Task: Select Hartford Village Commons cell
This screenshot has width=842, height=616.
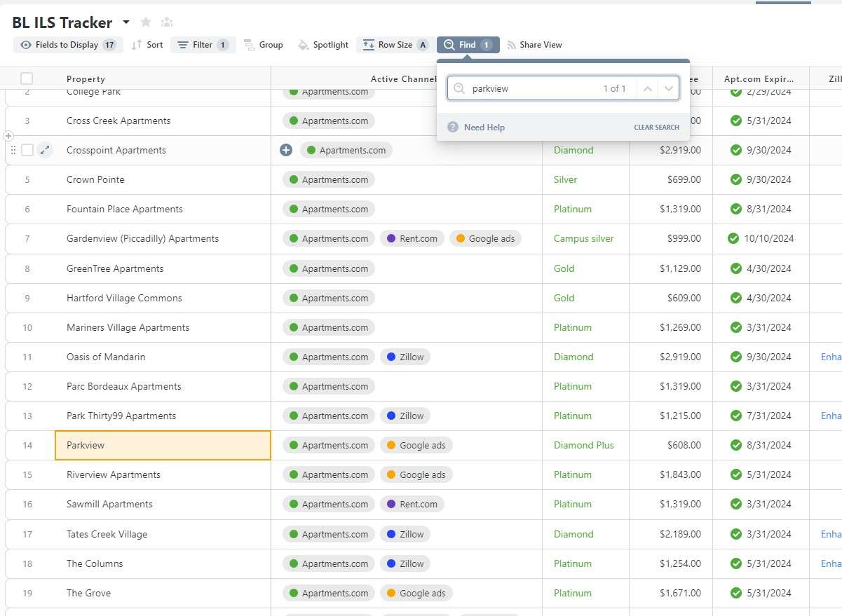Action: pyautogui.click(x=163, y=298)
